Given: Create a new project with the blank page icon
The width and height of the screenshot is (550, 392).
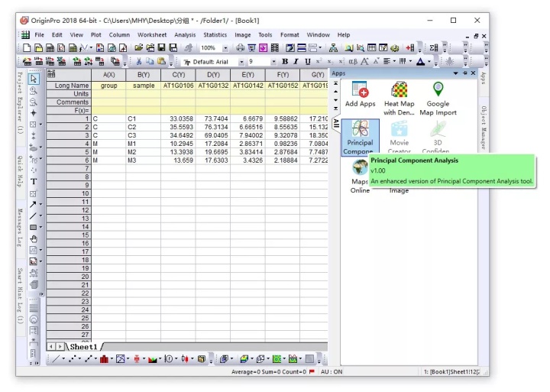Looking at the screenshot, I should (27, 47).
